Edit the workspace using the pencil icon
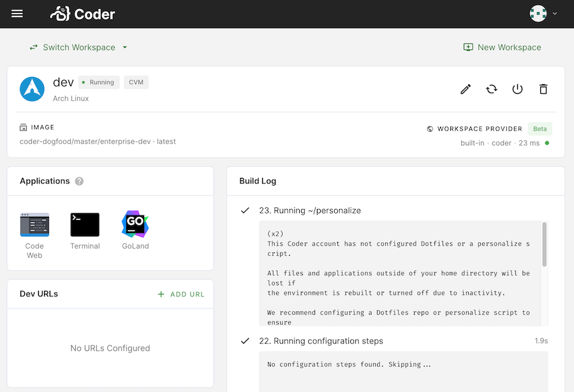Image resolution: width=574 pixels, height=392 pixels. [465, 89]
